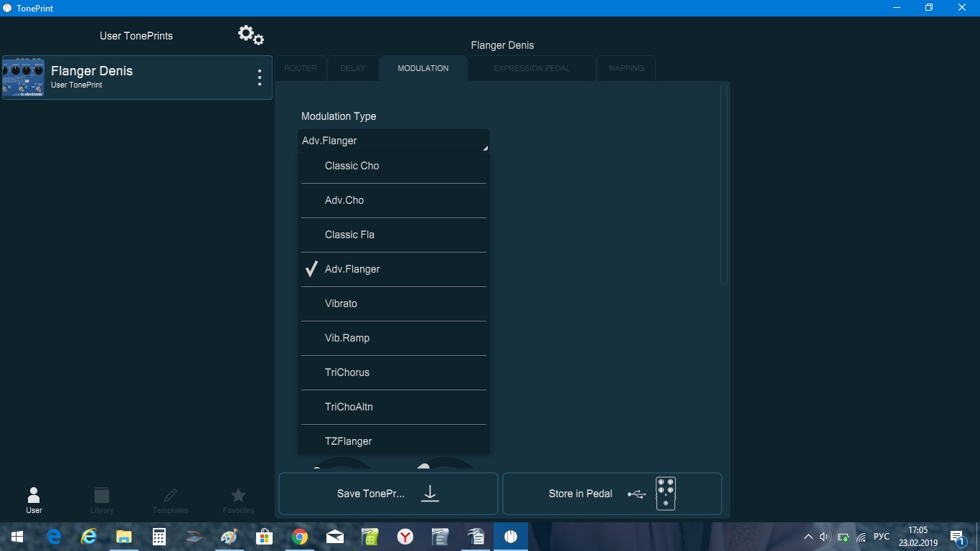Open the scanner app in taskbar

point(194,537)
